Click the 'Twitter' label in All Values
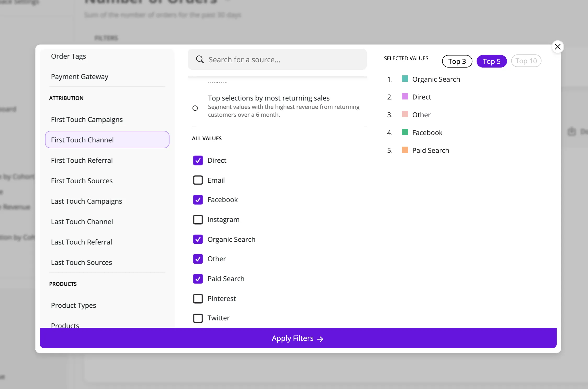The height and width of the screenshot is (389, 588). tap(218, 318)
